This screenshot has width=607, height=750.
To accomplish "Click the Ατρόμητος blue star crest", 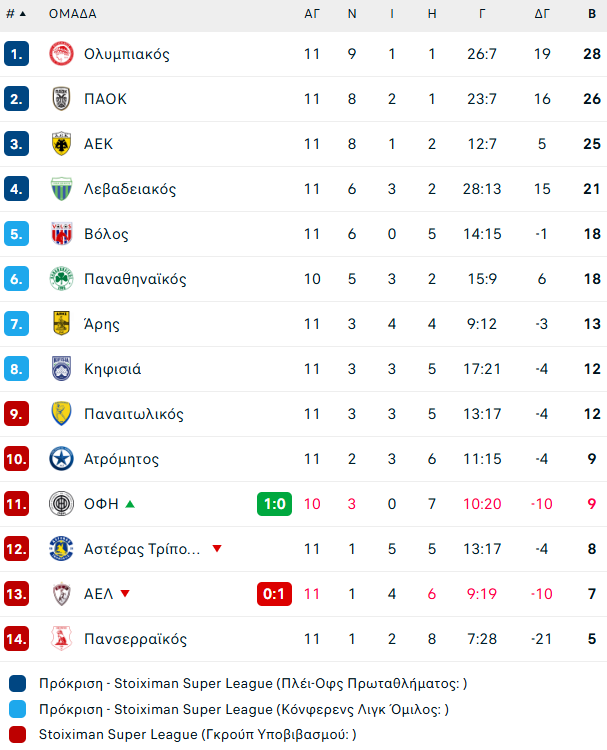I will [x=61, y=459].
